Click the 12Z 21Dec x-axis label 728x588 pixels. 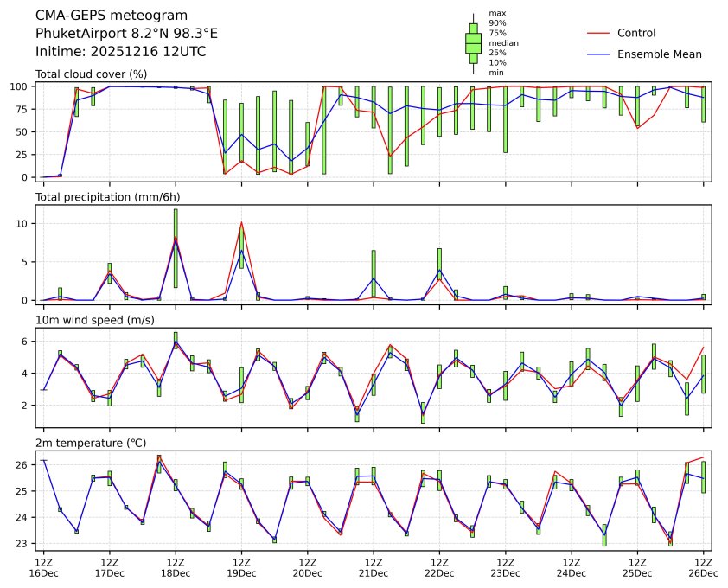point(373,566)
